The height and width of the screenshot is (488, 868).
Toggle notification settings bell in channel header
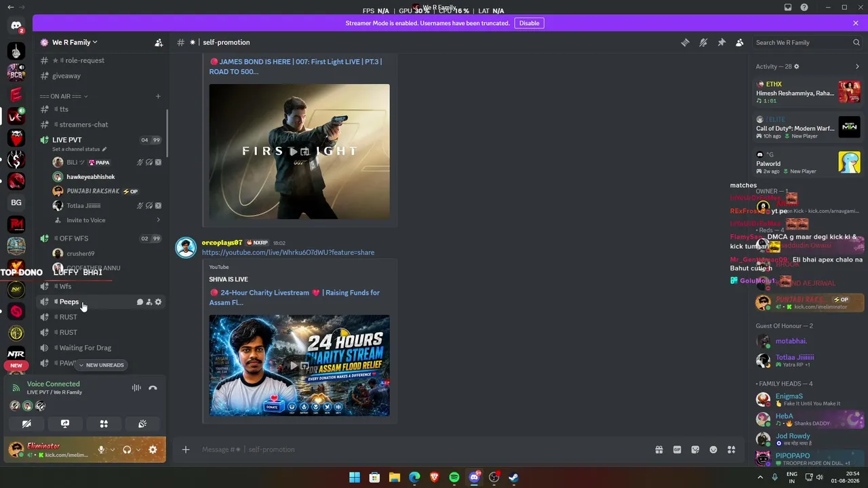(703, 42)
